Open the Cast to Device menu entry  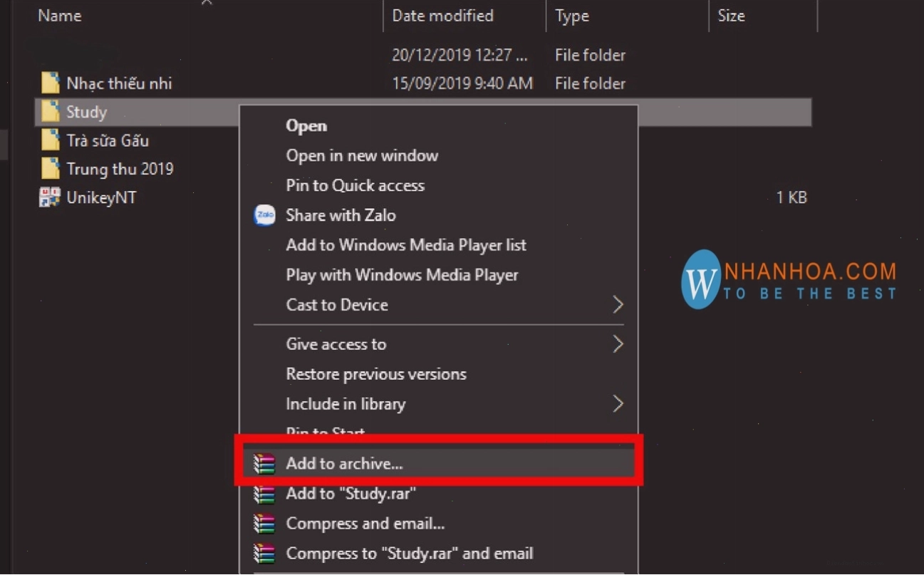[337, 305]
